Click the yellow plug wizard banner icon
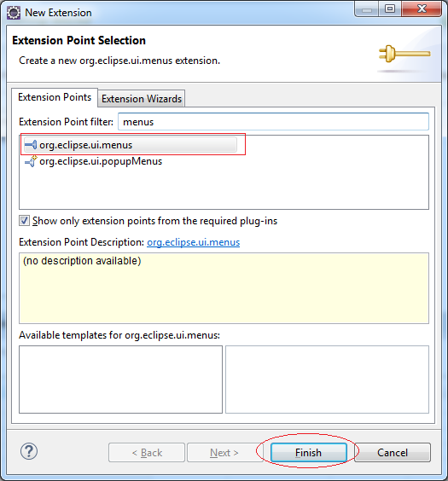Screen dimensions: 448x481 404,54
